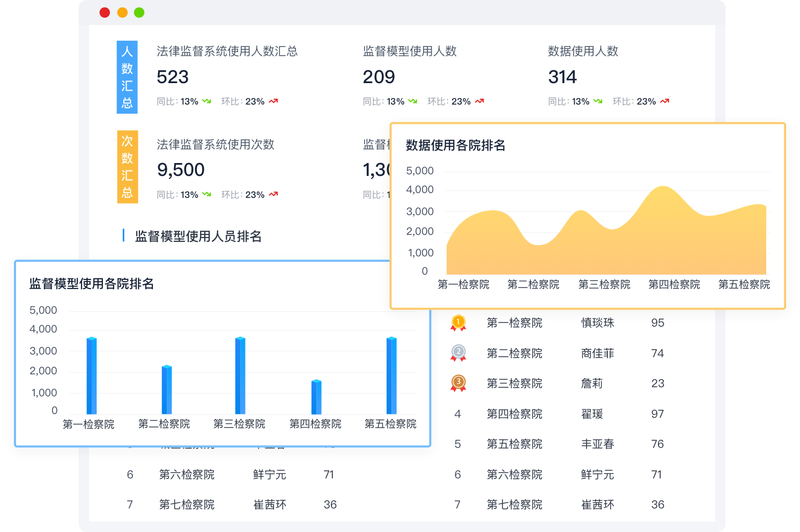Click the green down-trend arrow under 523

(207, 101)
